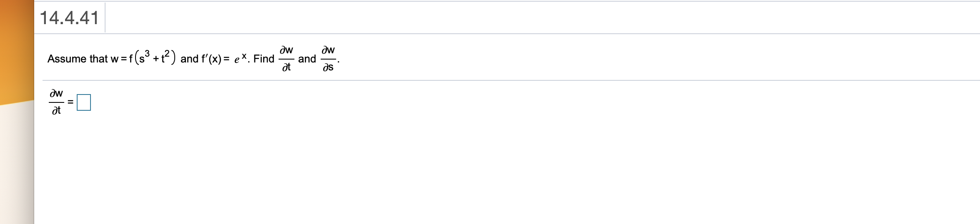Click the ∂w/∂t fraction in the question
Screen dimensions: 980x224
[x=286, y=59]
